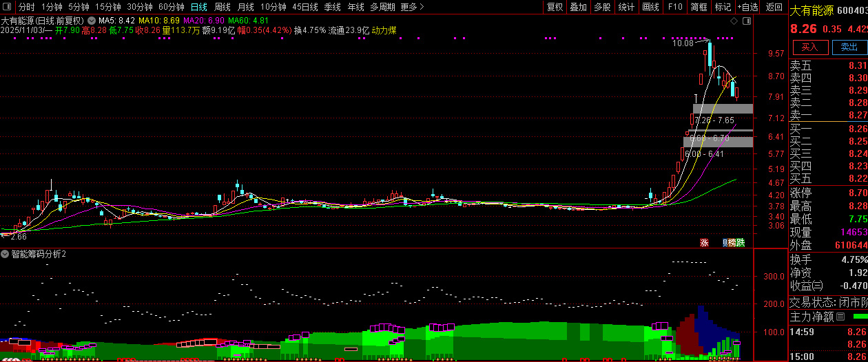Switch to 月线 monthly chart
This screenshot has height=362, width=868.
point(245,7)
